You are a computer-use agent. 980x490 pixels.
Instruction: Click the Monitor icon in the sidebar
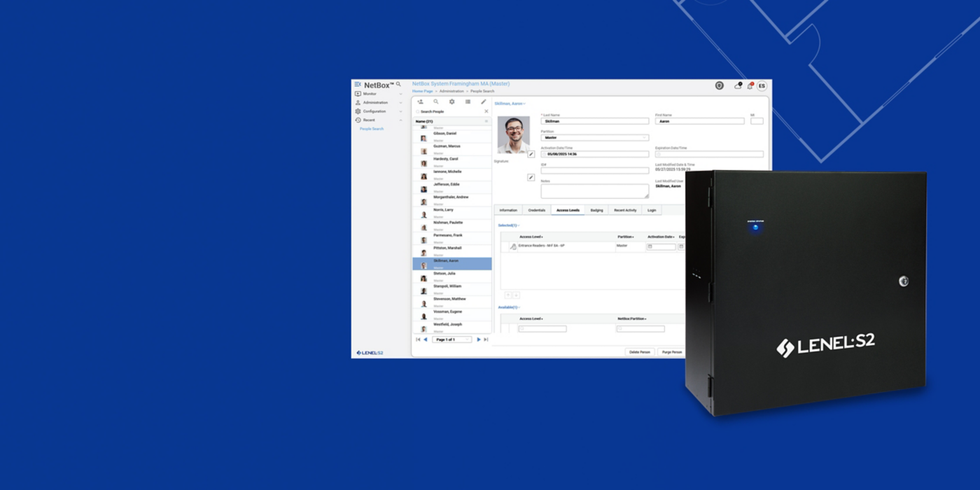tap(358, 94)
